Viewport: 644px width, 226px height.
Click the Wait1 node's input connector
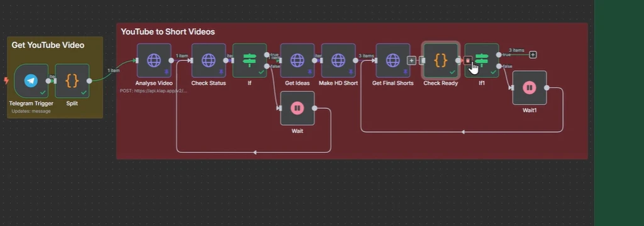(x=512, y=88)
